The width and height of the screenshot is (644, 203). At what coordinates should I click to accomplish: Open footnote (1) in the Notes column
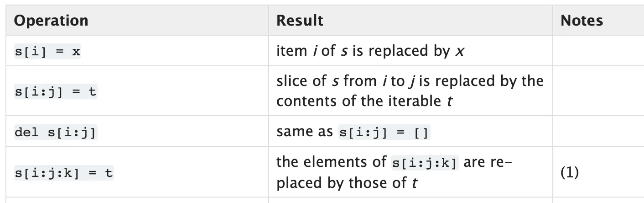pyautogui.click(x=570, y=173)
